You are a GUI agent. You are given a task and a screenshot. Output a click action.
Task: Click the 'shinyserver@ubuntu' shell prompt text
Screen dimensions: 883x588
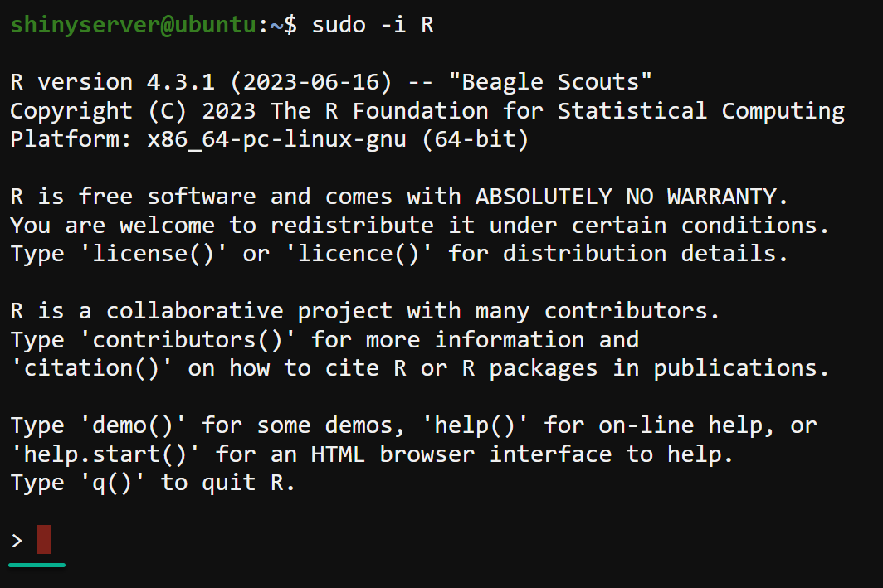(x=134, y=25)
